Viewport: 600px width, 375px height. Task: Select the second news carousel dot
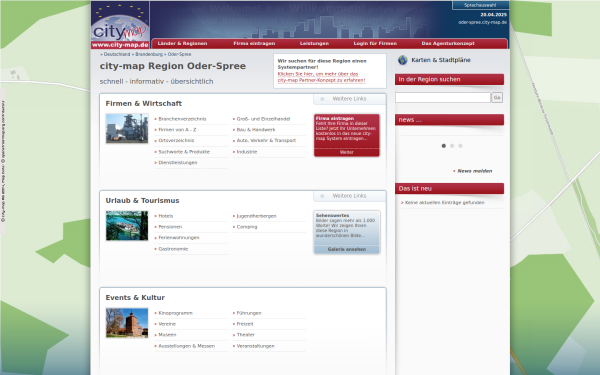click(x=452, y=146)
